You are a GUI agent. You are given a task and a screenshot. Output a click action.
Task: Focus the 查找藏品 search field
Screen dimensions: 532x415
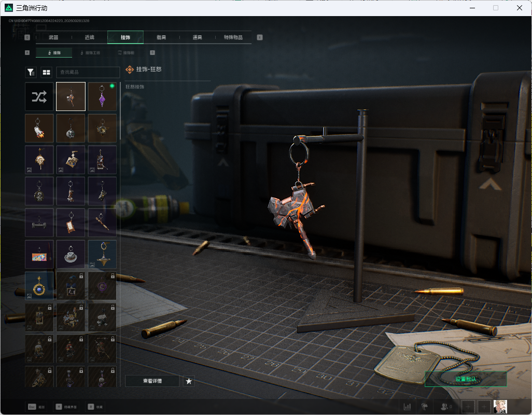[x=88, y=72]
